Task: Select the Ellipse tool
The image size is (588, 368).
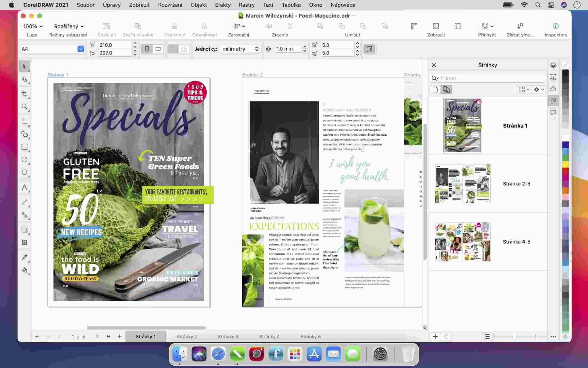Action: 25,160
